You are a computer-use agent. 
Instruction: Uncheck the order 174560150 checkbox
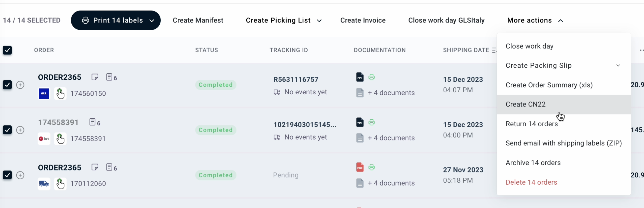point(7,85)
